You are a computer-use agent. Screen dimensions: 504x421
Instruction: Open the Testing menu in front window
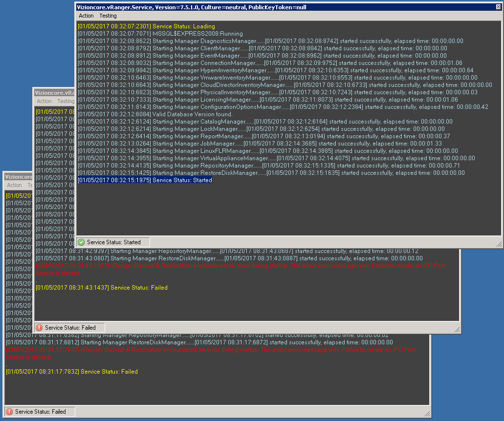click(108, 16)
